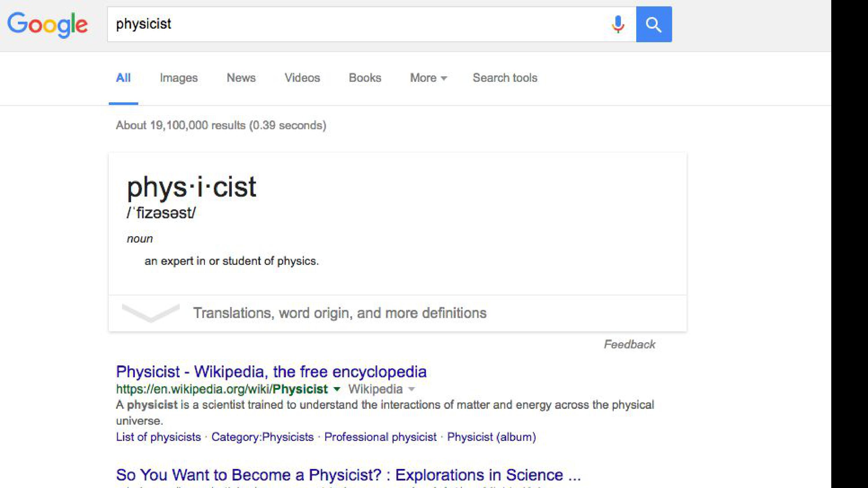Switch to the Images tab
868x488 pixels.
coord(179,78)
